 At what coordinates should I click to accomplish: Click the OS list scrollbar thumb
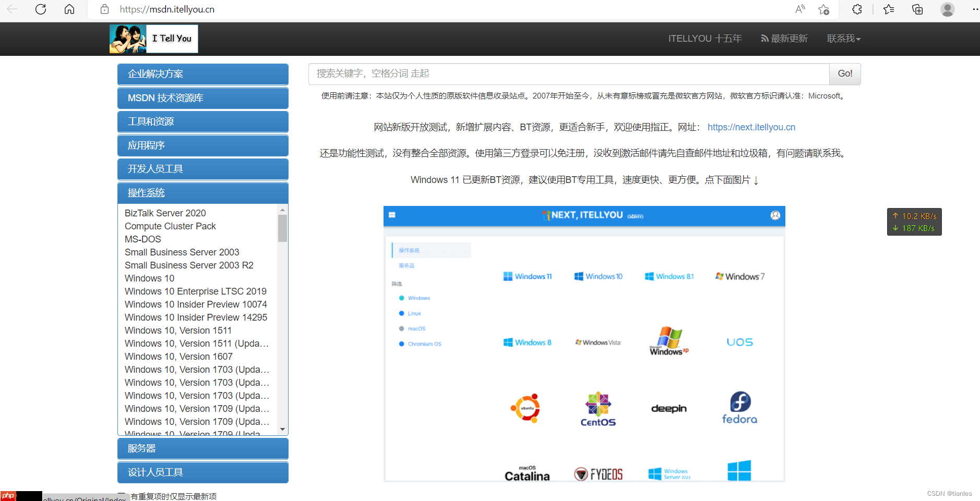pos(282,228)
